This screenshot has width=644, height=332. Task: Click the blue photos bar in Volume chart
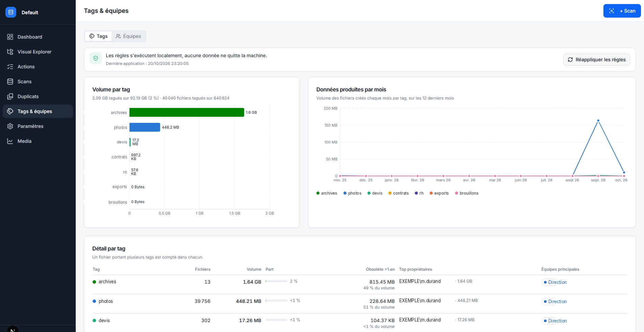point(145,127)
